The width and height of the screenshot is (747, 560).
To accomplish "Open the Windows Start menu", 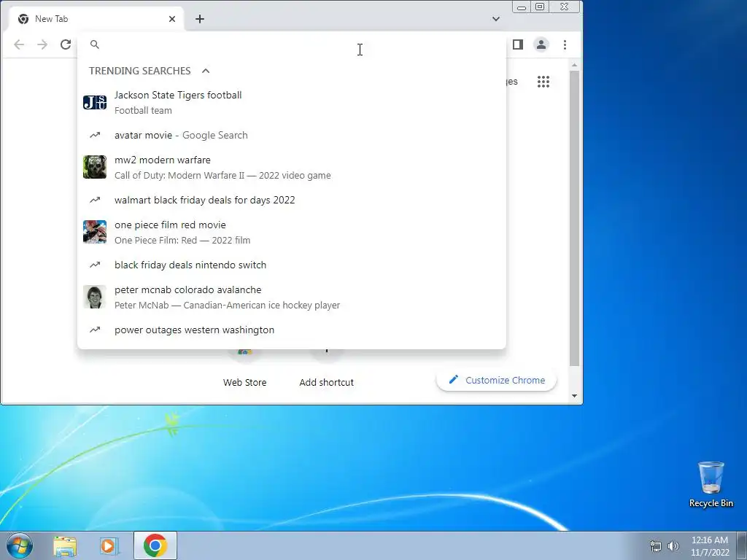I will pos(20,545).
